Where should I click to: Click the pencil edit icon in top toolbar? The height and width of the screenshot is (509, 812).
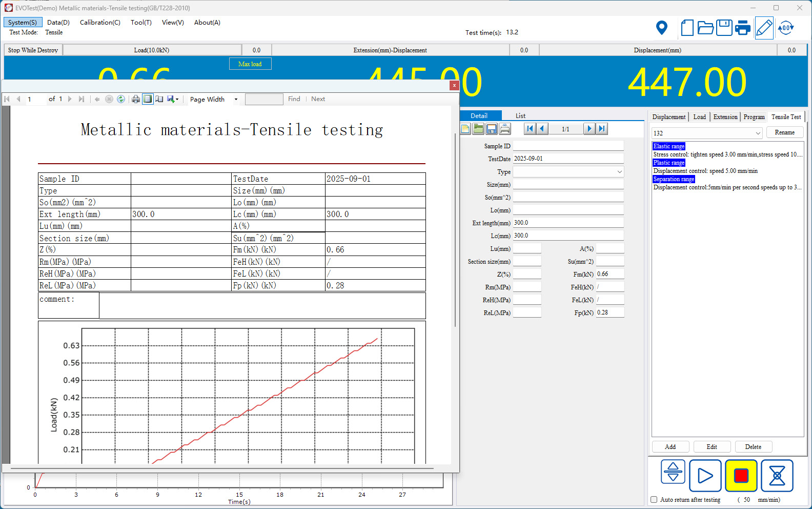[764, 28]
